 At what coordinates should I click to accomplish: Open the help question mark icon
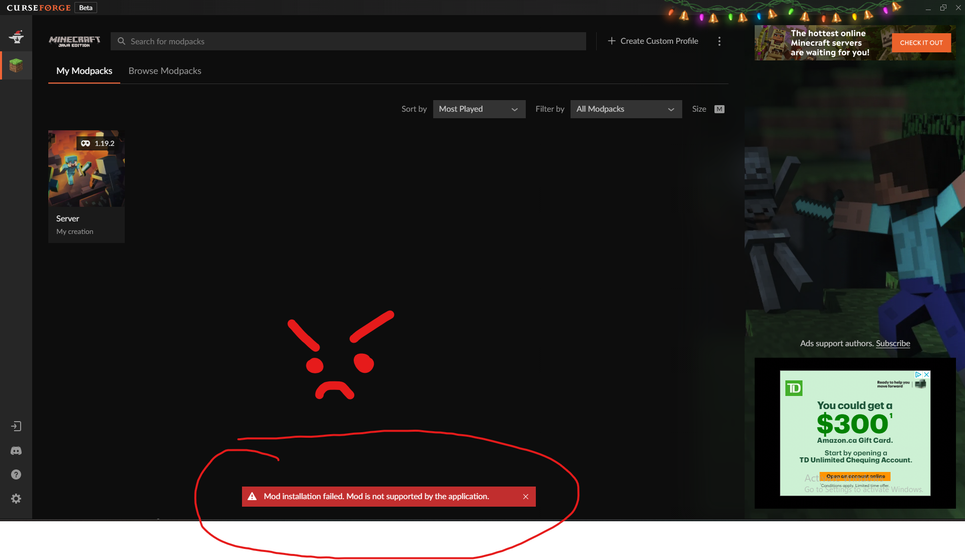(x=16, y=474)
